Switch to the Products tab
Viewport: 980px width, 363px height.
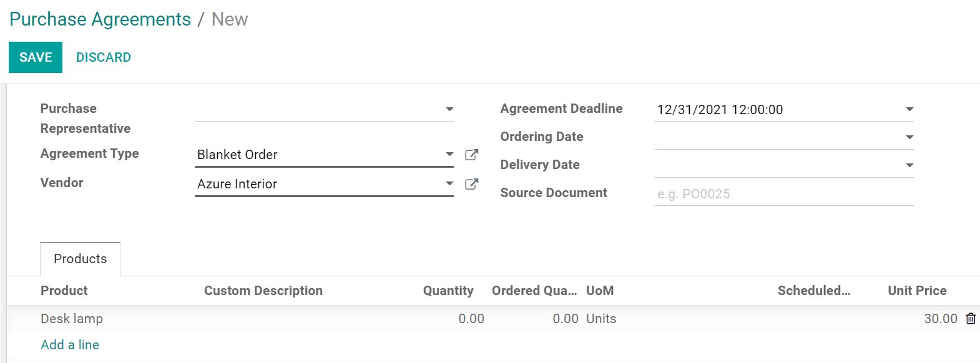click(x=80, y=258)
